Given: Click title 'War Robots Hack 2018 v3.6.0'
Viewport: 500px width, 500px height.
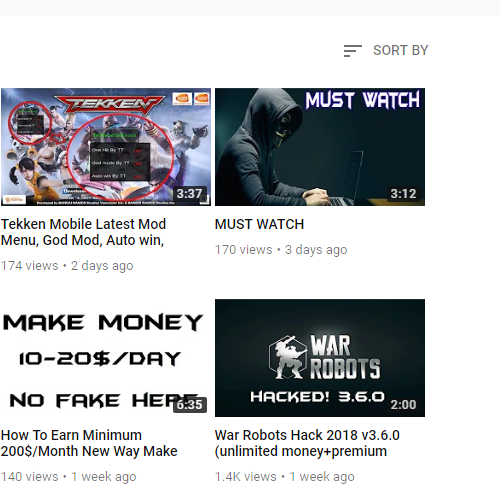Looking at the screenshot, I should [x=307, y=443].
